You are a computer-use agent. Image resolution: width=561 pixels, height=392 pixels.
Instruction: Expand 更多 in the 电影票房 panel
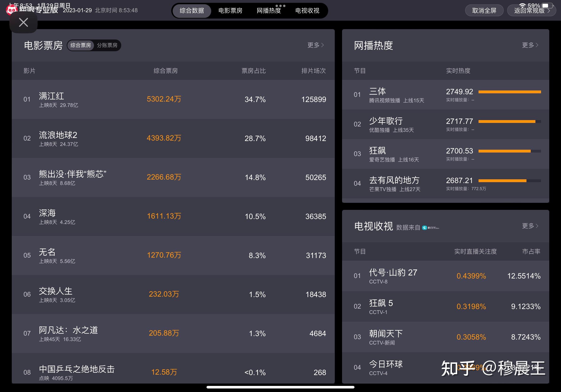coord(315,45)
